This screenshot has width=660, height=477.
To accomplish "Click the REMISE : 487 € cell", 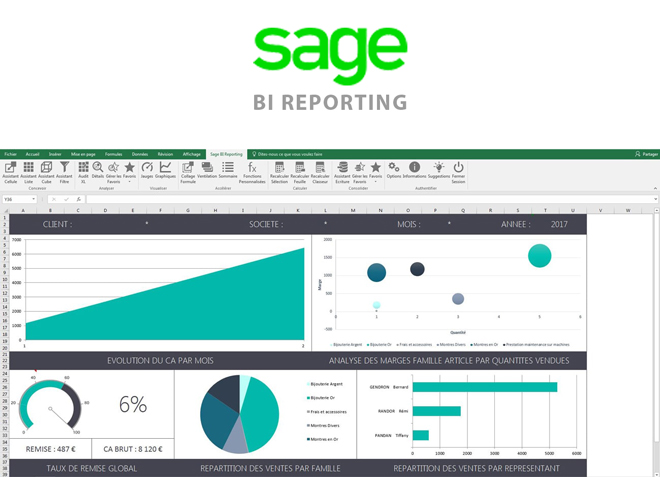I will [51, 449].
